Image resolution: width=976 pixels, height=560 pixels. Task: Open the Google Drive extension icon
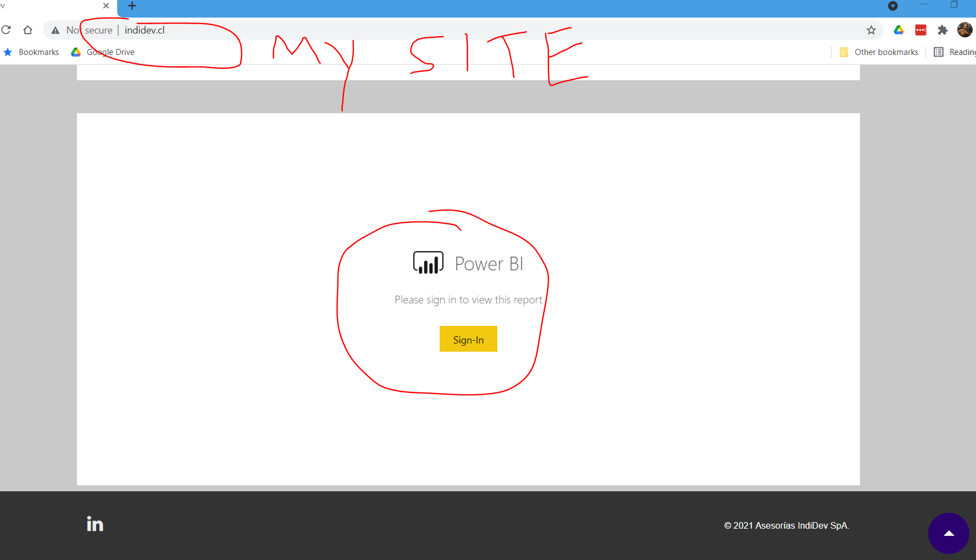[899, 30]
